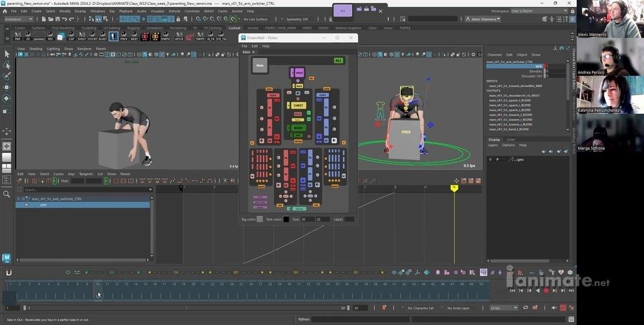
Task: Switch to the Anim tab in layer editor
Action: click(511, 139)
